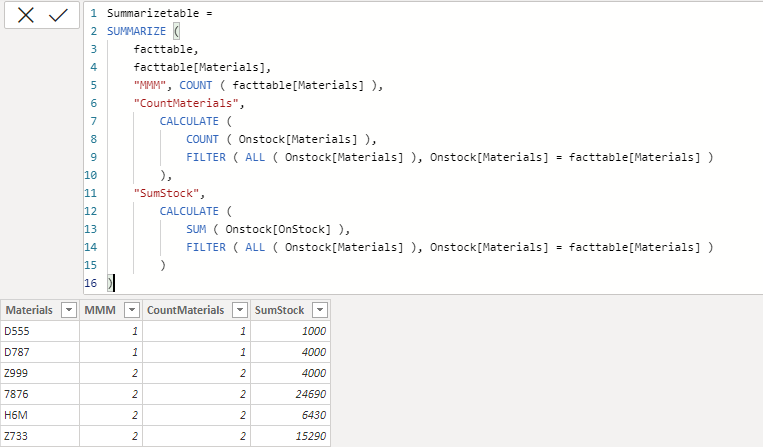Click the closing parenthesis on line 16
The image size is (763, 447).
[x=110, y=283]
